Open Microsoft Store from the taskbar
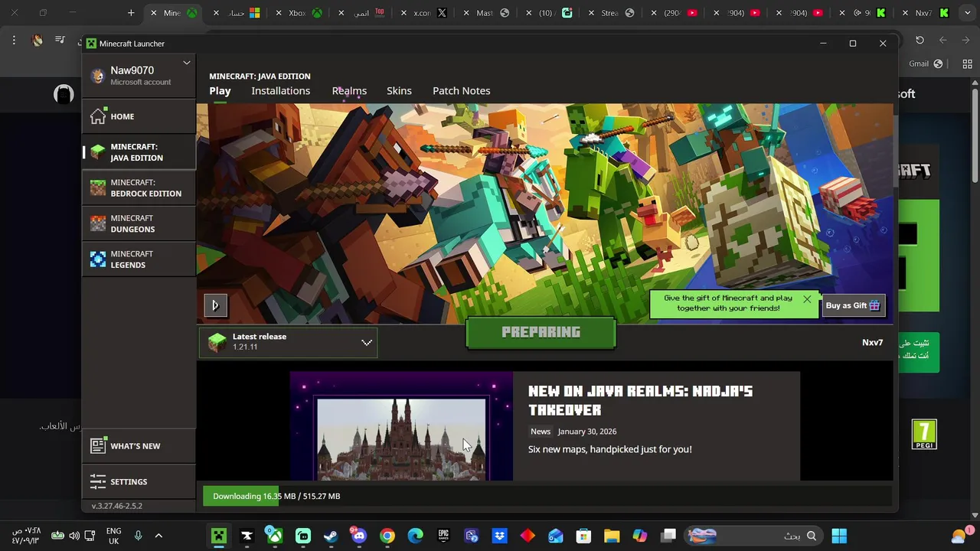The image size is (980, 551). (x=583, y=536)
